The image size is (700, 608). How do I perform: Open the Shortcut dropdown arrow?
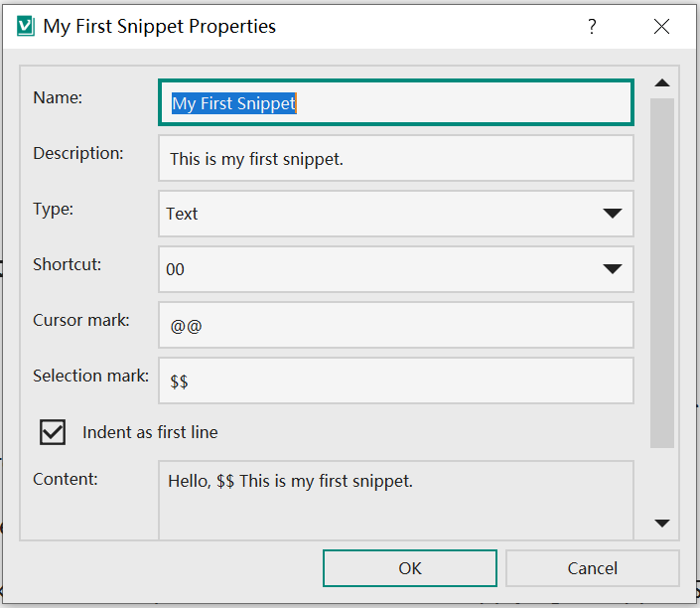pos(612,269)
